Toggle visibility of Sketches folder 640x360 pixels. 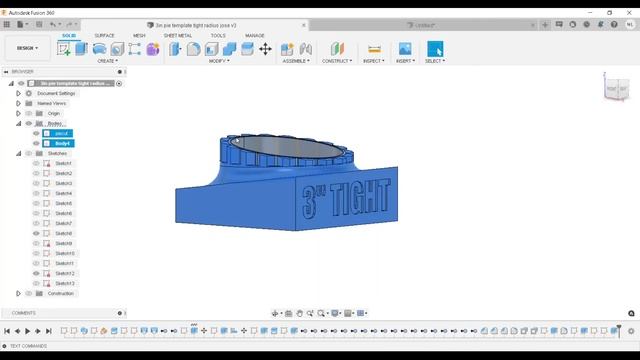pyautogui.click(x=29, y=153)
